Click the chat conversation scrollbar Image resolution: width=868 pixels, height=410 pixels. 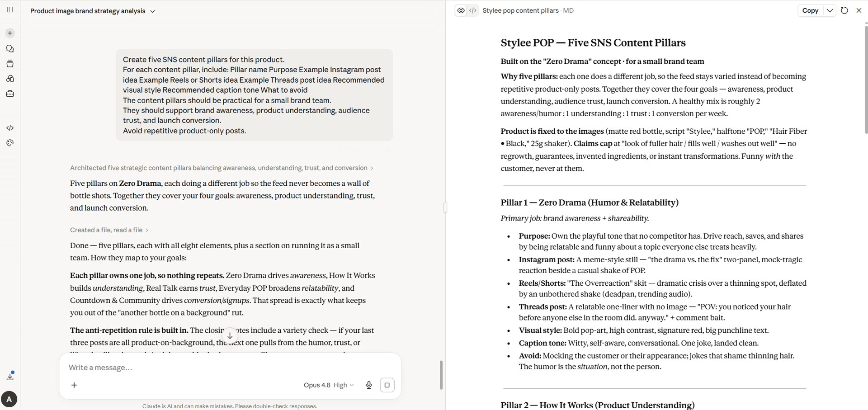(441, 375)
